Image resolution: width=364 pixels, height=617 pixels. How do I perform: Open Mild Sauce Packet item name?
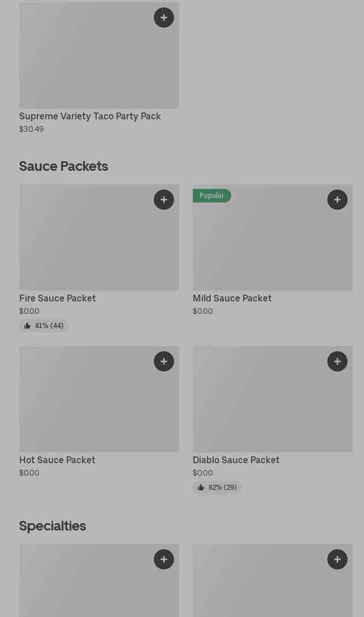point(232,299)
